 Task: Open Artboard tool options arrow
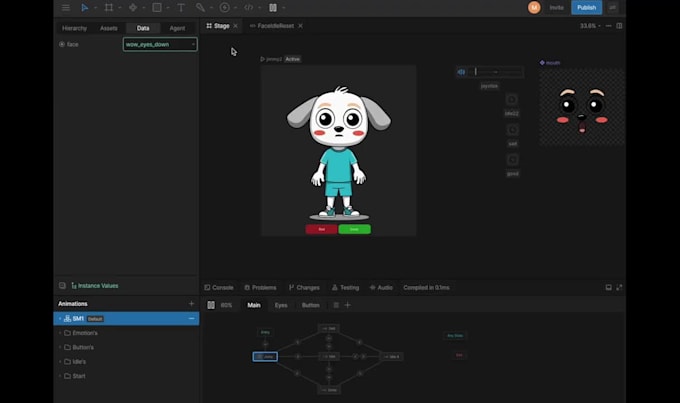[x=120, y=8]
